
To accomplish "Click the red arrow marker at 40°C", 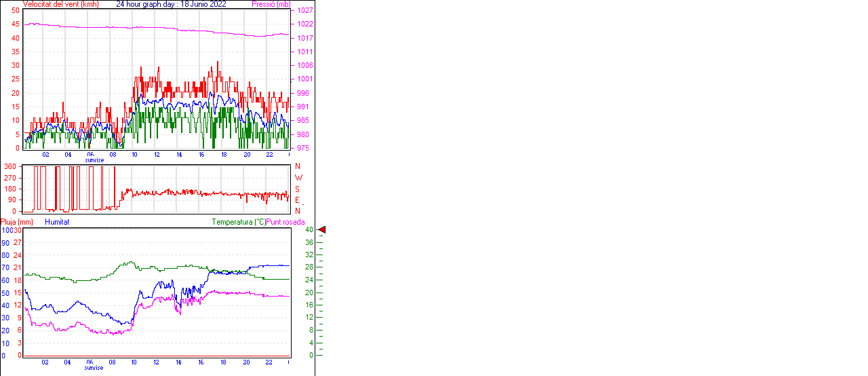I will click(x=322, y=230).
